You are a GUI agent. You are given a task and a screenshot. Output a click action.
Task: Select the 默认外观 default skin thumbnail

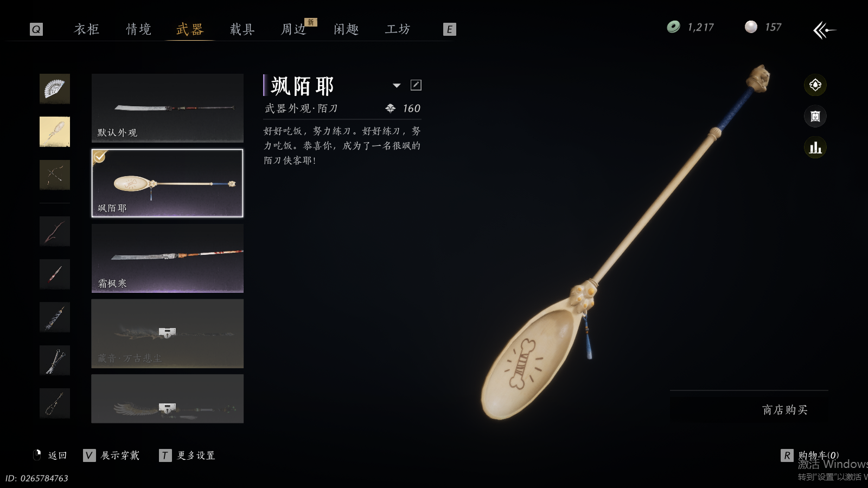tap(167, 108)
